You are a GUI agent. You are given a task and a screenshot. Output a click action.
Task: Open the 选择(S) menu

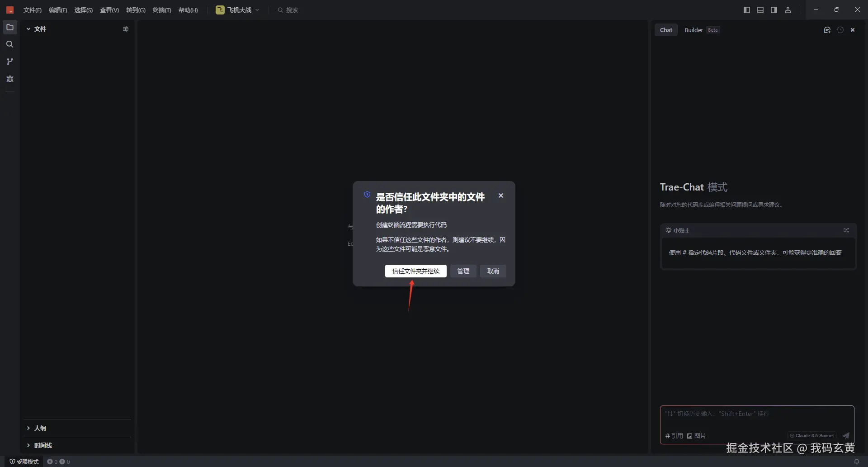point(83,10)
